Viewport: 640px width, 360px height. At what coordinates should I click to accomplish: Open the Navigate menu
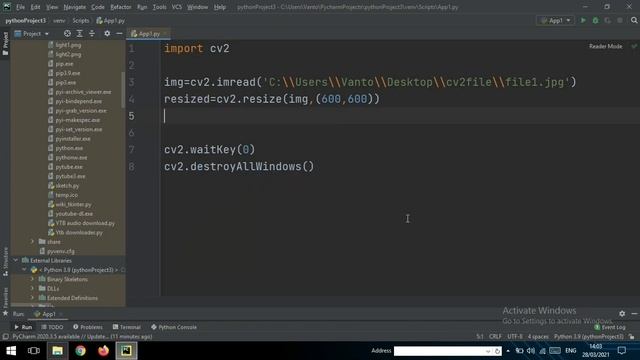pos(75,7)
